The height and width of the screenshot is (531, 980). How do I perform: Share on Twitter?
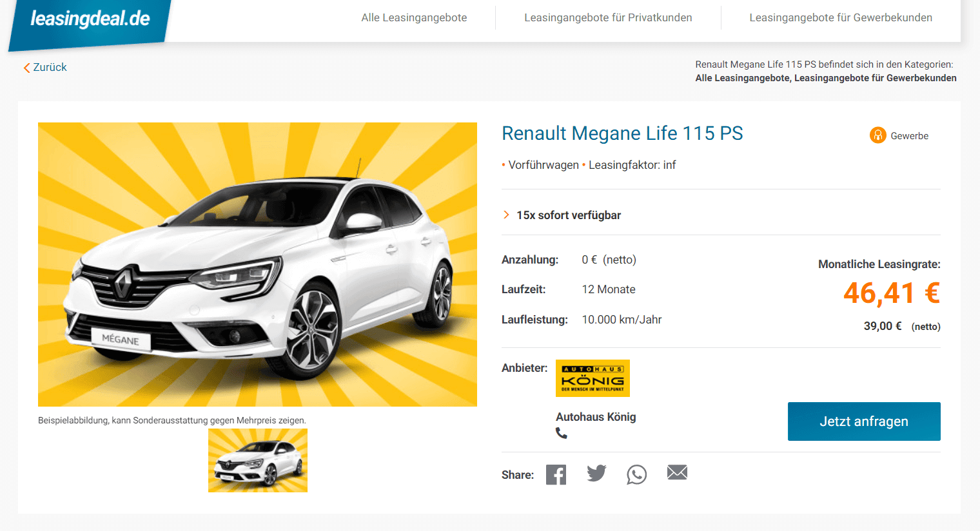pyautogui.click(x=596, y=474)
